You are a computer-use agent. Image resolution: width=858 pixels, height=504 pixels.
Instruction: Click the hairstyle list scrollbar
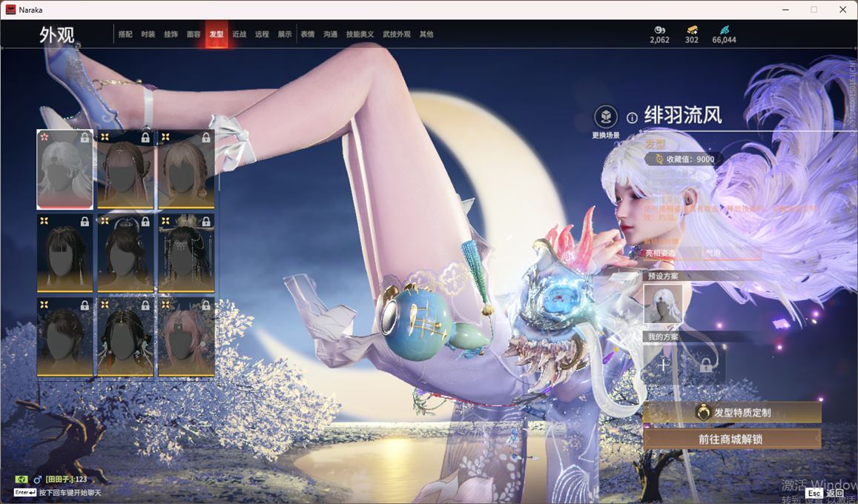[x=220, y=162]
